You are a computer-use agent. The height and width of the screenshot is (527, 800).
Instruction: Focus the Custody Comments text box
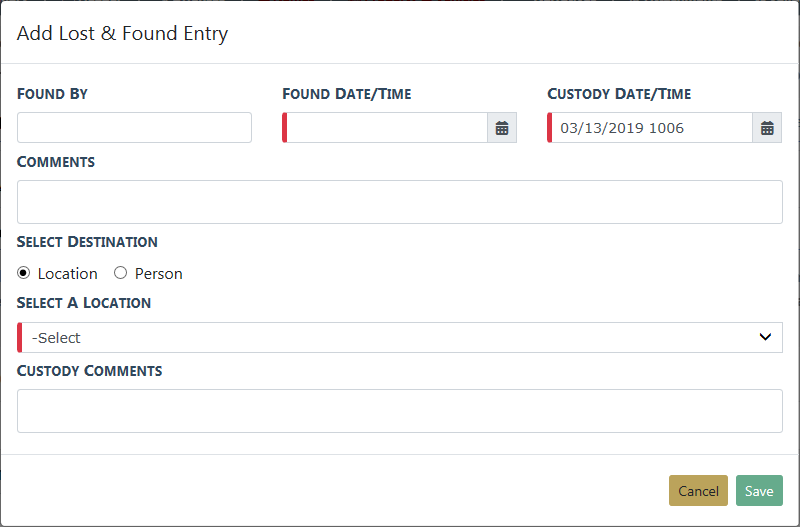[x=400, y=411]
